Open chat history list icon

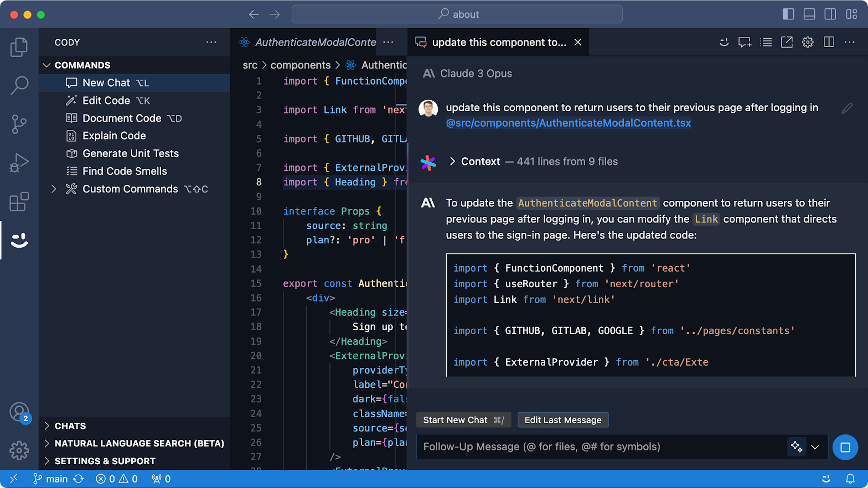766,43
